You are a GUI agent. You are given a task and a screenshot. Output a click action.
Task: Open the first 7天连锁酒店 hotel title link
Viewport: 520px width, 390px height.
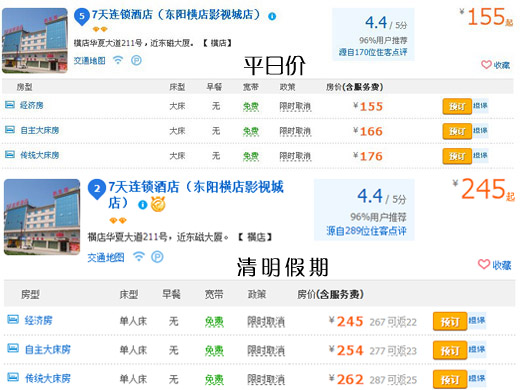176,15
